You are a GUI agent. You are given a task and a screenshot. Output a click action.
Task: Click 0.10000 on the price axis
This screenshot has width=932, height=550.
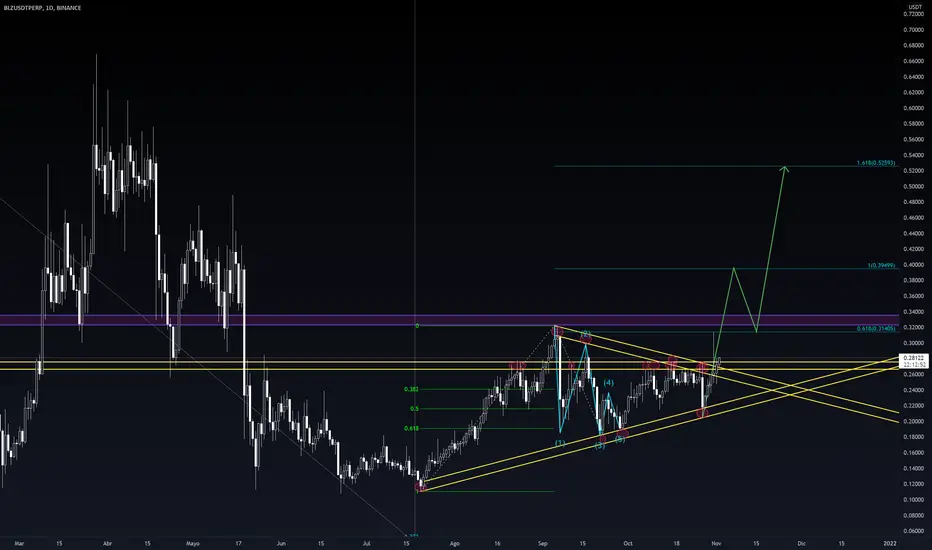pyautogui.click(x=913, y=500)
